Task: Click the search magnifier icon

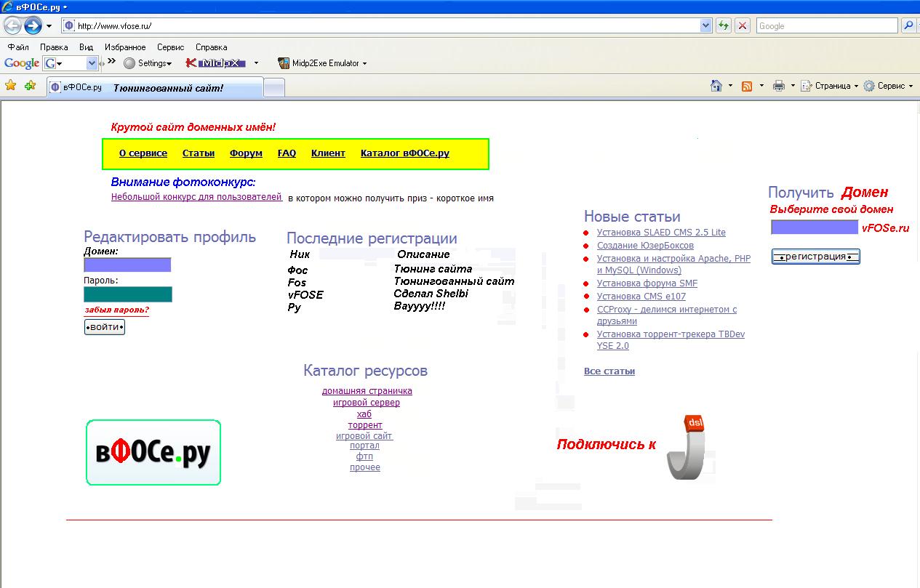Action: point(908,26)
